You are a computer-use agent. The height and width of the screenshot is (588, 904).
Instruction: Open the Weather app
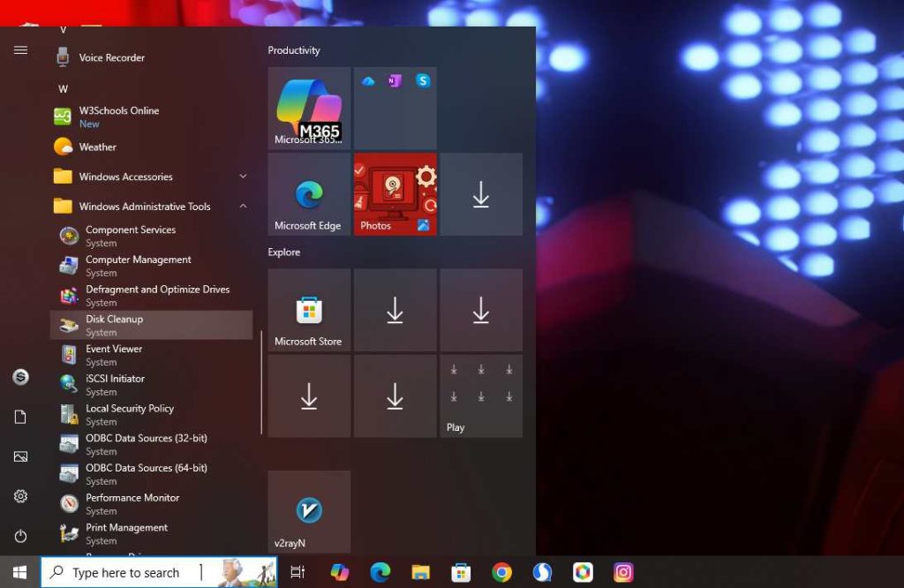click(x=151, y=147)
